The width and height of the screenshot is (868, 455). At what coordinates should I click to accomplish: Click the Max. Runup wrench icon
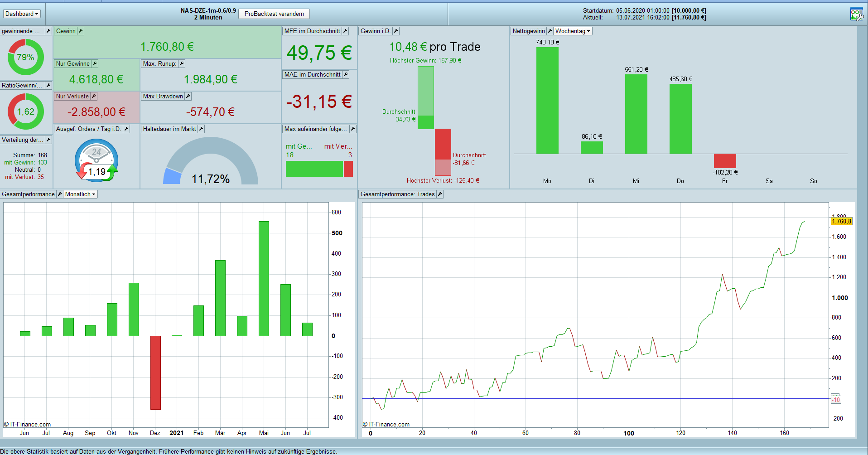point(182,63)
